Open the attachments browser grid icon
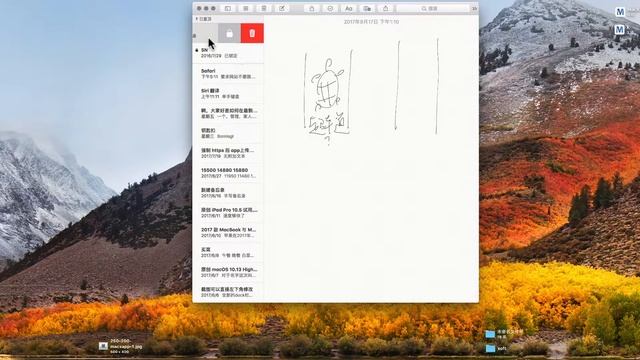Viewport: 640px width, 360px height. pyautogui.click(x=246, y=8)
